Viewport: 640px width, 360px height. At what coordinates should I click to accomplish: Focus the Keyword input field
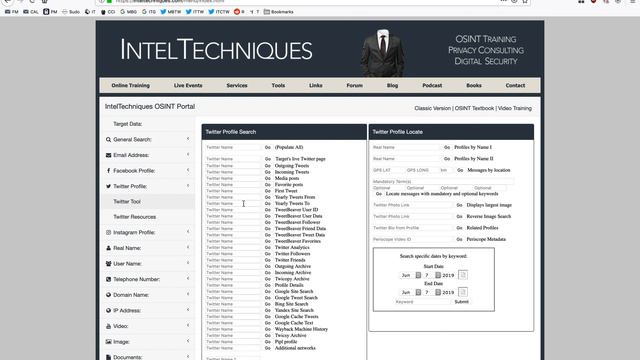tap(422, 302)
